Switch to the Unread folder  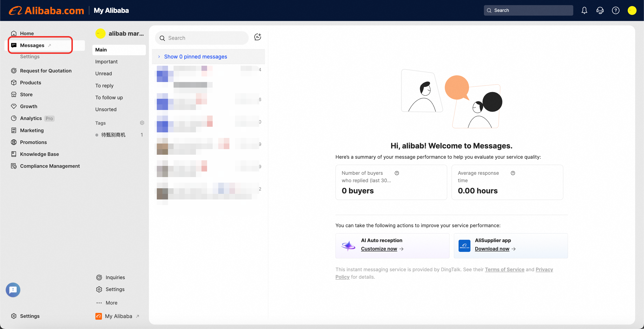coord(104,74)
